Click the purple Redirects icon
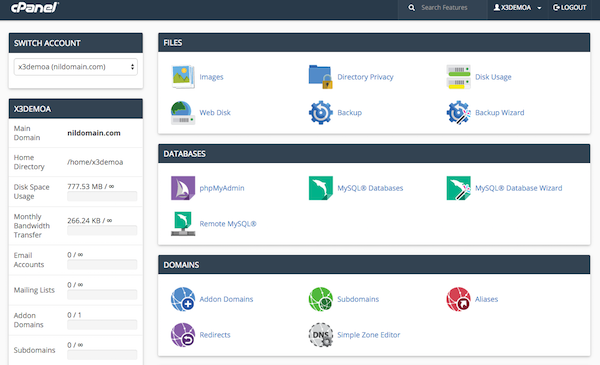This screenshot has height=365, width=600. tap(183, 335)
